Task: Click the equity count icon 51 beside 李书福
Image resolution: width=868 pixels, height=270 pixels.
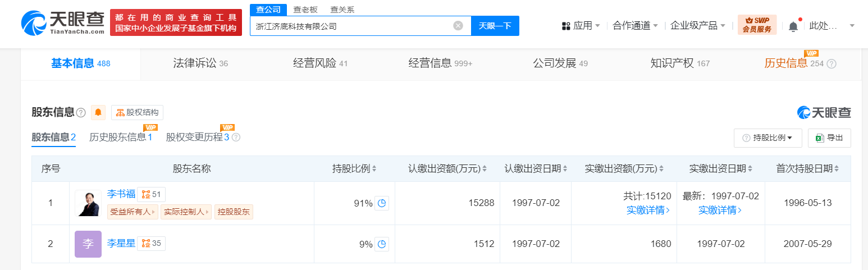Action: pyautogui.click(x=151, y=194)
